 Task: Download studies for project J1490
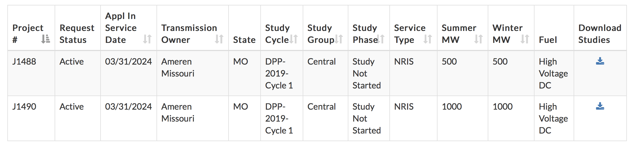click(x=600, y=106)
